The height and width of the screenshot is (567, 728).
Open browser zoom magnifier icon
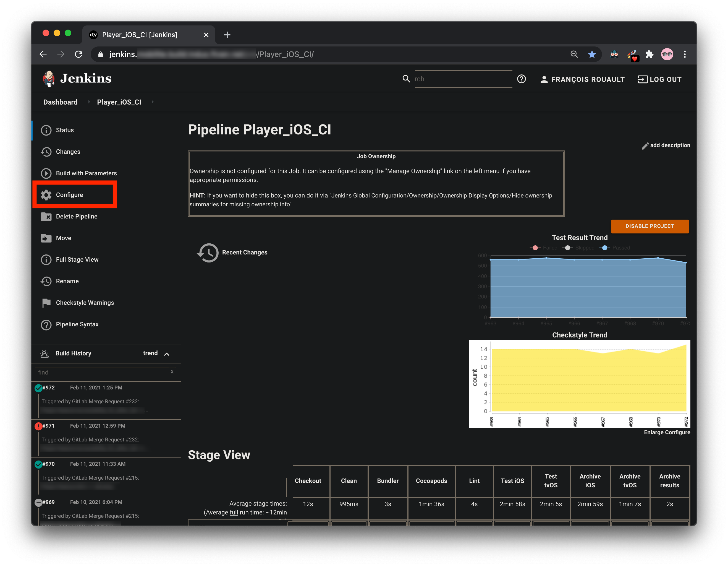(574, 54)
